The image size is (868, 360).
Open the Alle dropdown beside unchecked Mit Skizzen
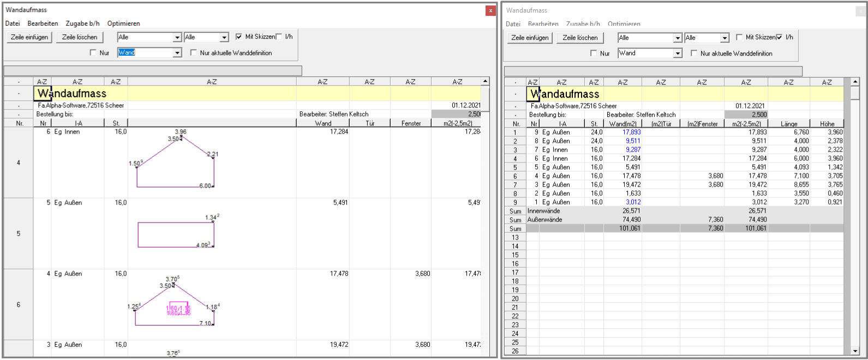pyautogui.click(x=725, y=38)
